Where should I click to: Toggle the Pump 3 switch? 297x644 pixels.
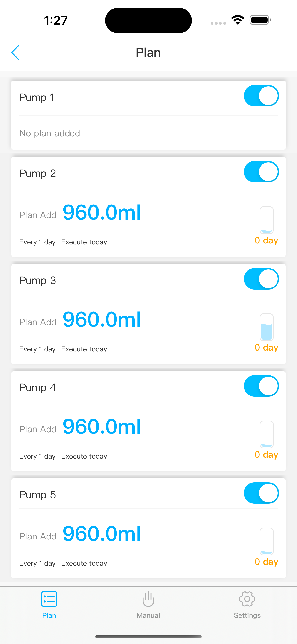[x=261, y=279]
